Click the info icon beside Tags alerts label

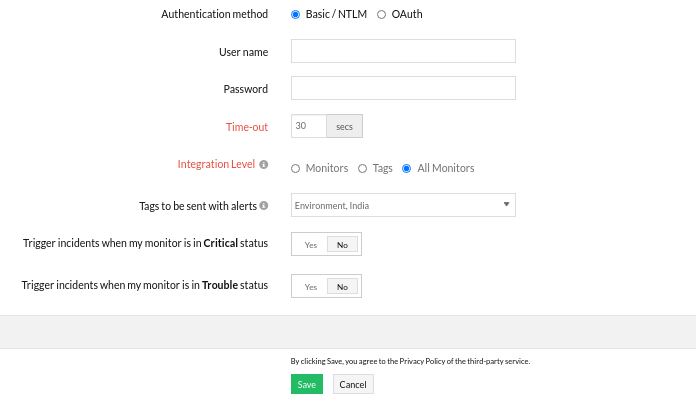click(x=264, y=206)
